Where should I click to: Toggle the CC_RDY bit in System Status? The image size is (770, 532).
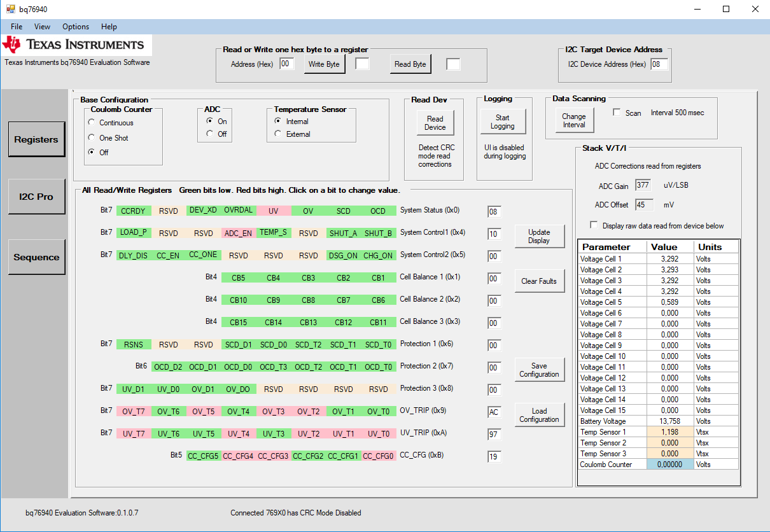134,211
